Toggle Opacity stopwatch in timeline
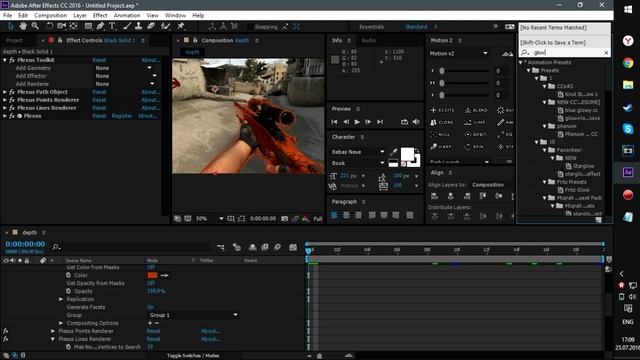Screen dimensions: 640x360 tap(68, 291)
